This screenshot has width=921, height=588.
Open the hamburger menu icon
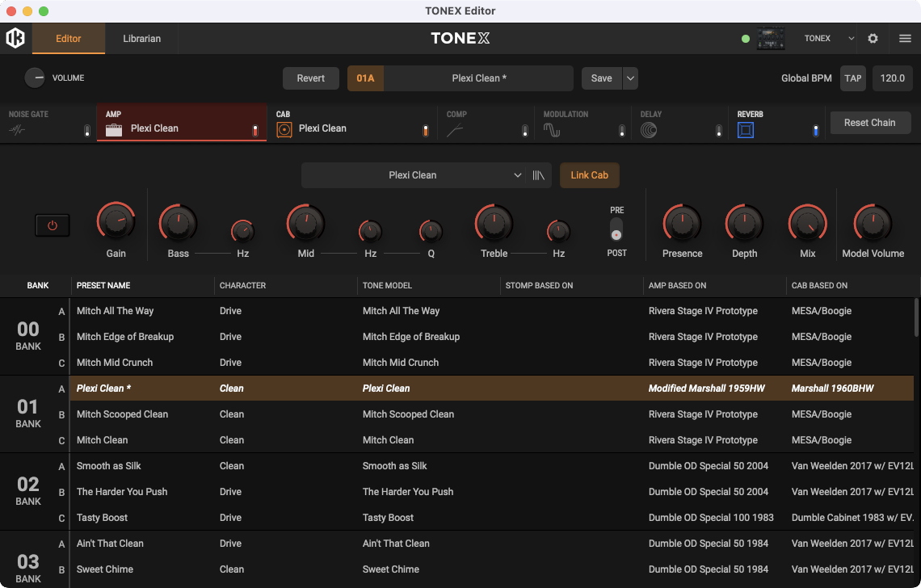tap(905, 38)
